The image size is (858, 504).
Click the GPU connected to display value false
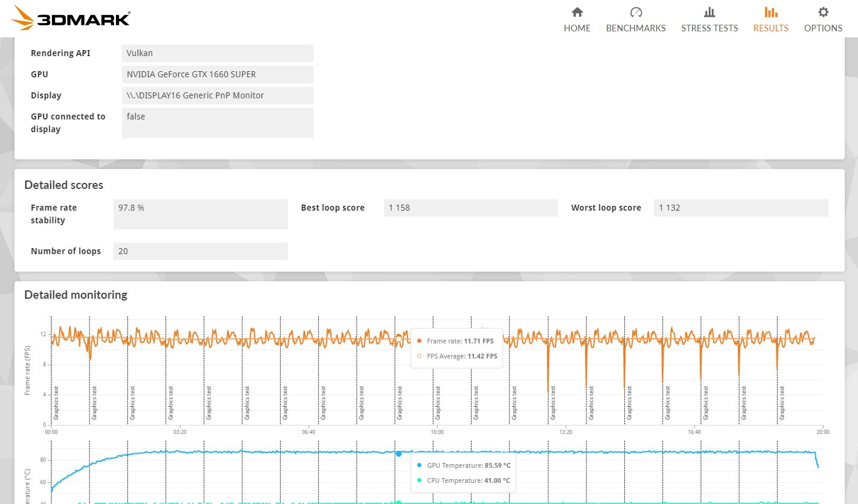[217, 123]
